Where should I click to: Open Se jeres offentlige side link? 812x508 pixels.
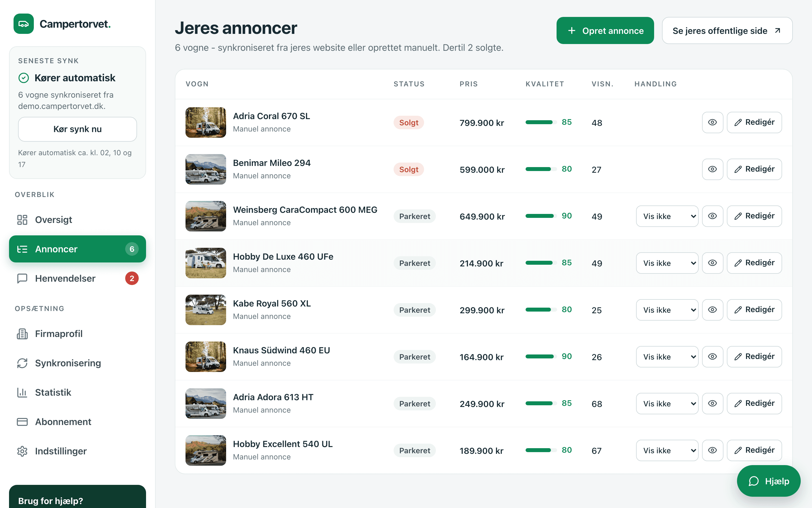[727, 30]
